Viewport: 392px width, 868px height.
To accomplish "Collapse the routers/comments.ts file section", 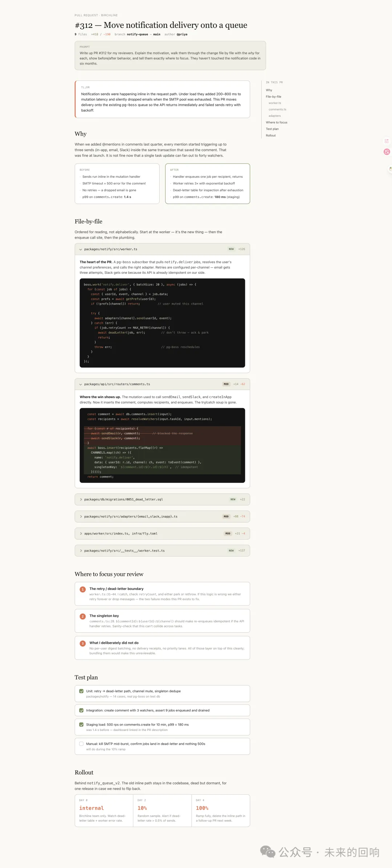I will pyautogui.click(x=162, y=384).
